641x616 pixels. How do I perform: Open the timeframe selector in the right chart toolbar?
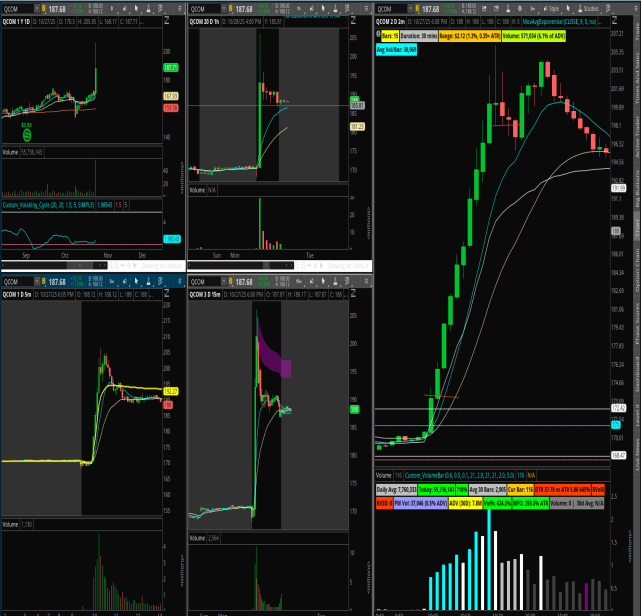pyautogui.click(x=533, y=9)
